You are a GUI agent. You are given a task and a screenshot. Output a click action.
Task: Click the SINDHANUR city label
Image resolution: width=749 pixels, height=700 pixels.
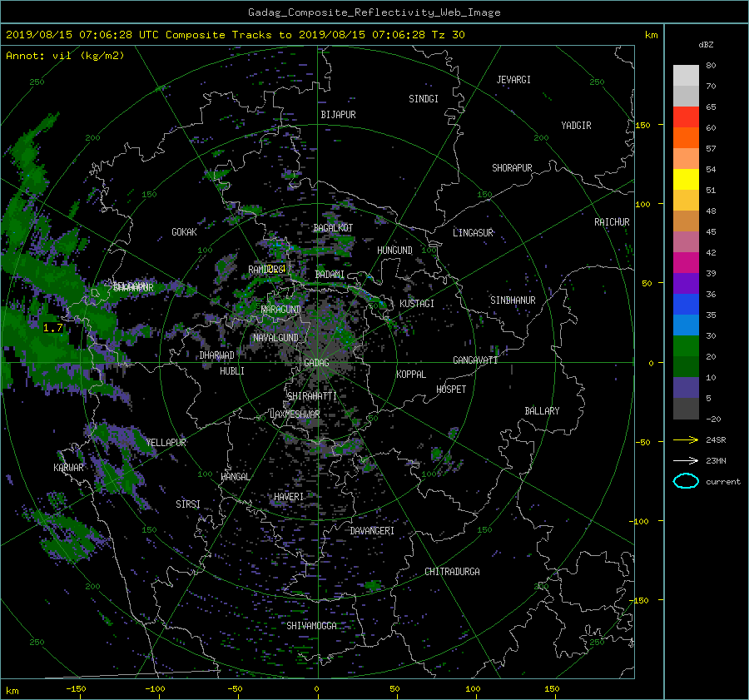click(x=513, y=300)
